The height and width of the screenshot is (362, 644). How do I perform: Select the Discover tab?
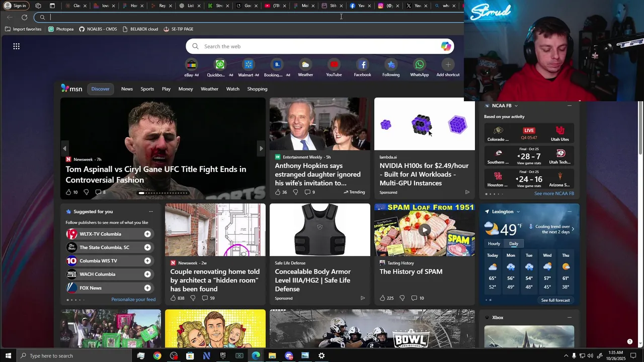click(100, 89)
